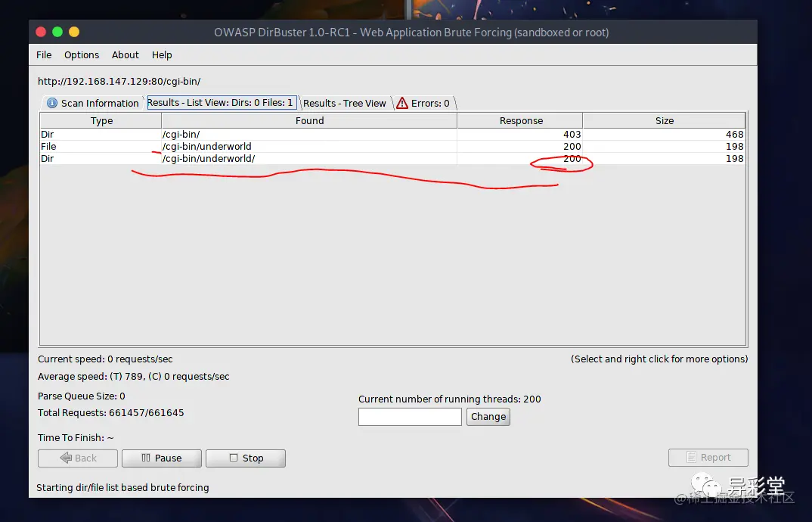Viewport: 812px width, 522px height.
Task: Switch to Scan Information tab
Action: tap(93, 103)
